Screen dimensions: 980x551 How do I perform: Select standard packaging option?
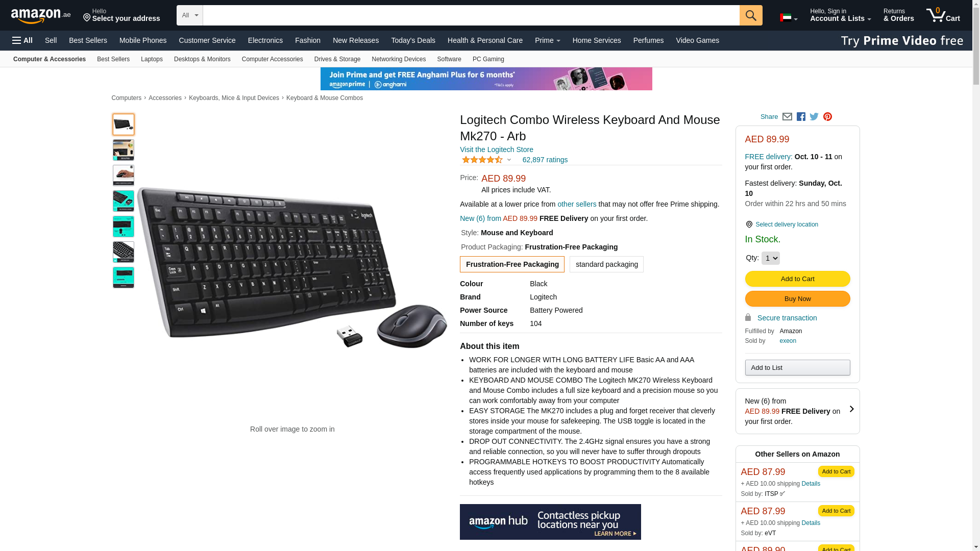(x=606, y=264)
